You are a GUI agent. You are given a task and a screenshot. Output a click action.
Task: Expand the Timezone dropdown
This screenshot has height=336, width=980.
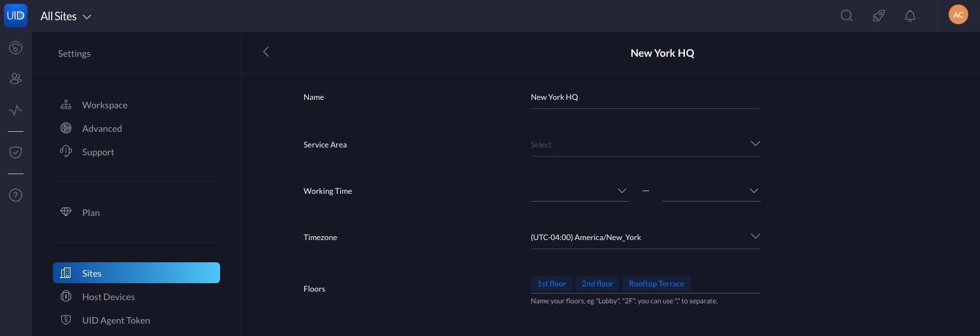[x=646, y=237]
